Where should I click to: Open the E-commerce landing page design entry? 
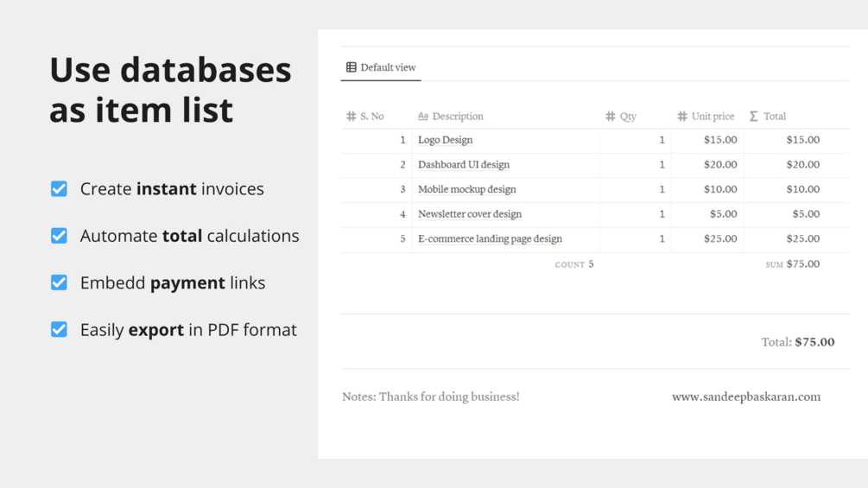(x=490, y=239)
